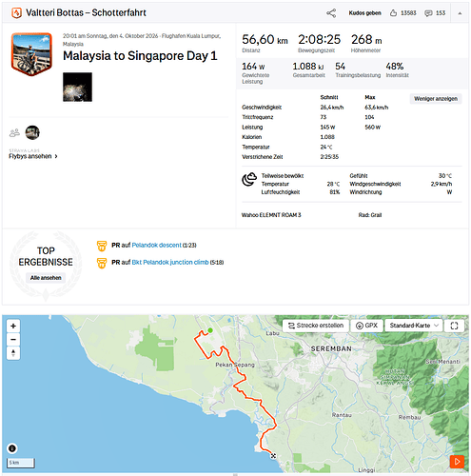
Task: Click the route end X marker
Action: point(273,456)
